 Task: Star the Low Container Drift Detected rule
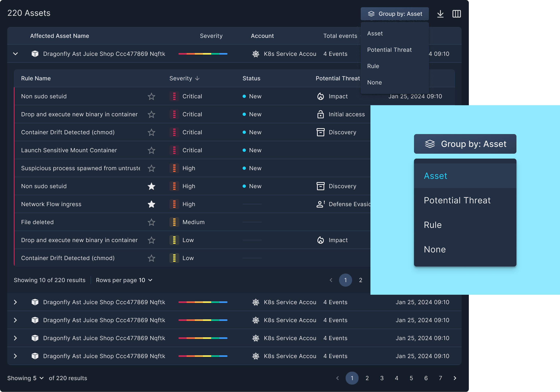pos(151,258)
